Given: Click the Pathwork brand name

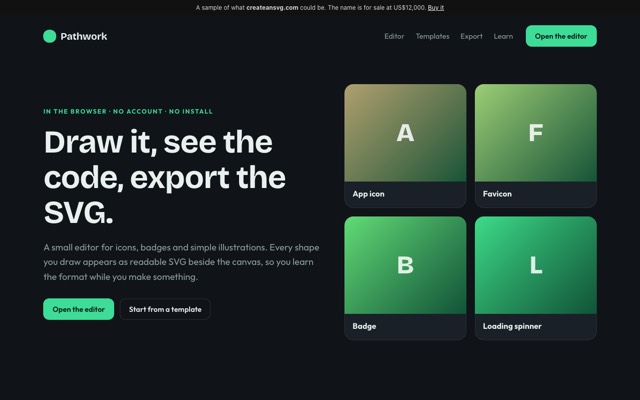Looking at the screenshot, I should tap(84, 36).
